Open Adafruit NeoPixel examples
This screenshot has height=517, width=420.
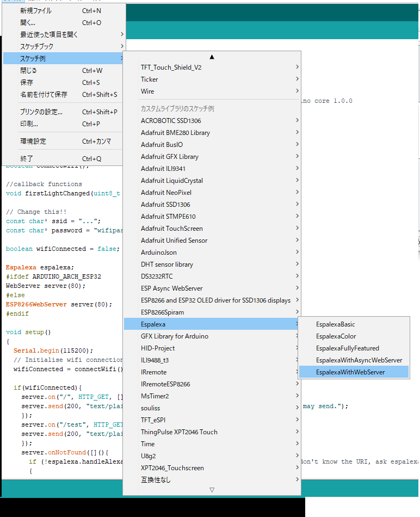coord(212,193)
